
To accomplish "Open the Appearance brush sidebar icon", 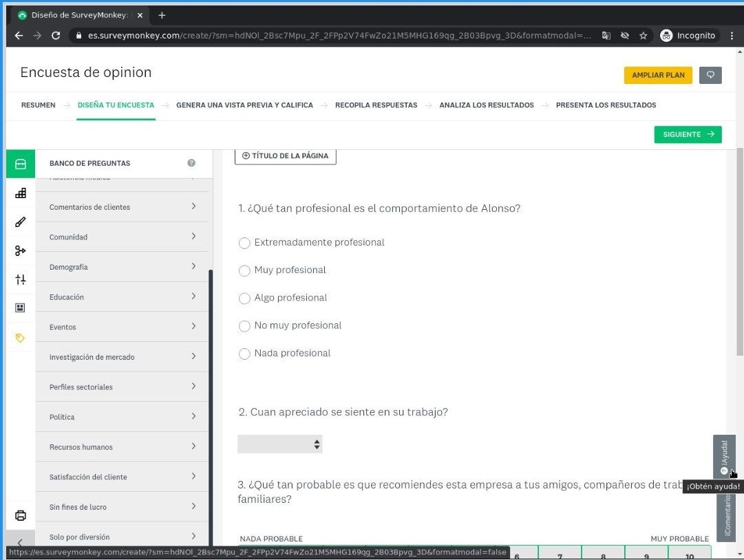I will 21,222.
